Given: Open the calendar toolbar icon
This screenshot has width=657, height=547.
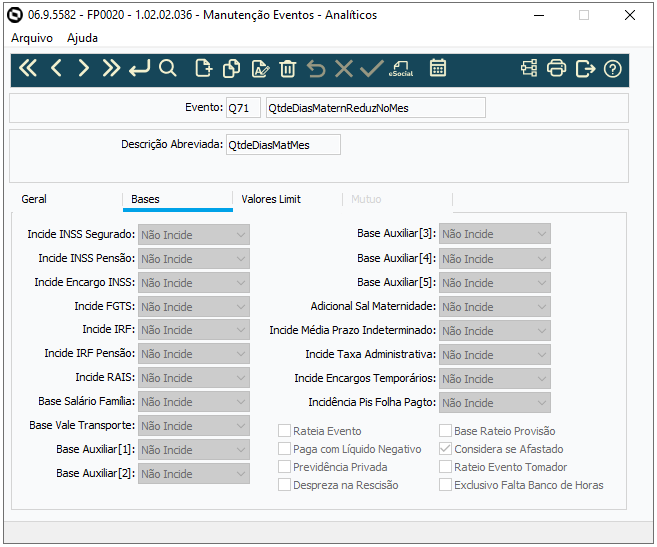Looking at the screenshot, I should [438, 68].
